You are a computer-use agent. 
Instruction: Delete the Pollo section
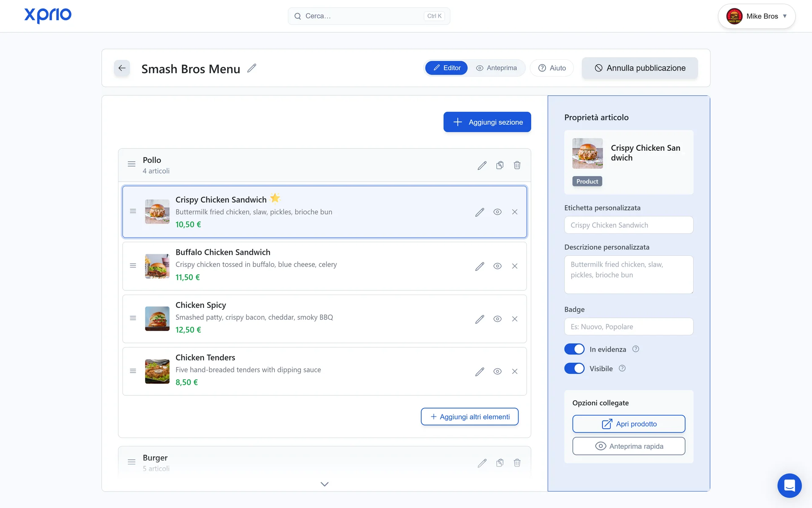[x=517, y=166]
